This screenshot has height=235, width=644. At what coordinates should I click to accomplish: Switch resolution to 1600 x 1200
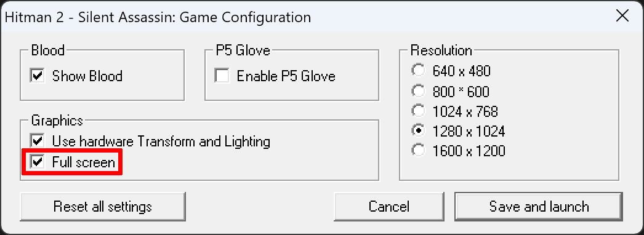pyautogui.click(x=419, y=151)
